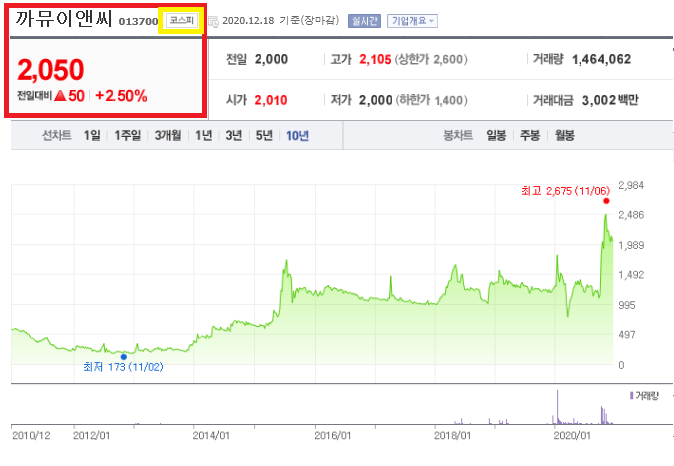Click the 봉차트 label

click(x=458, y=135)
